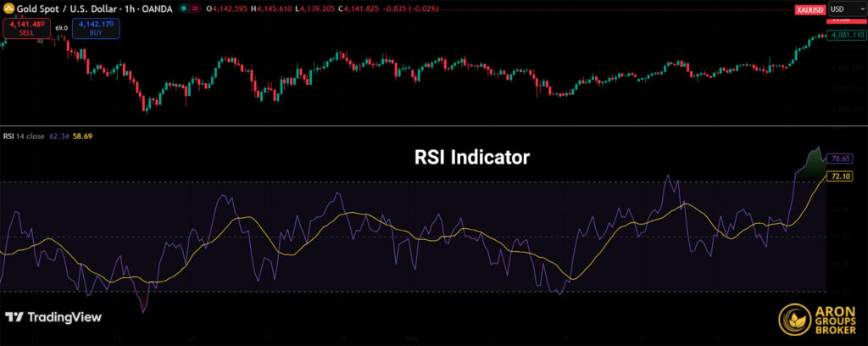Click the green 4,081.110 price label
868x346 pixels.
tap(846, 35)
